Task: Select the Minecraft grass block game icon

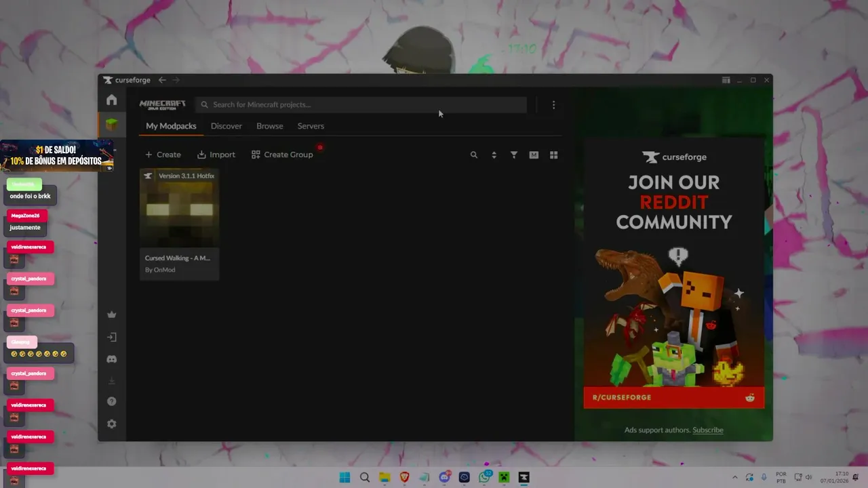Action: pos(112,125)
